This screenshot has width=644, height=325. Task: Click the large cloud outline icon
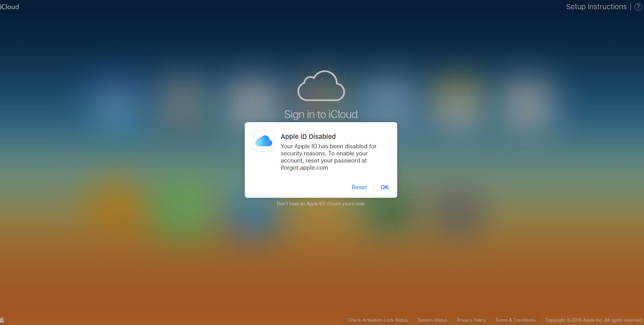coord(321,86)
